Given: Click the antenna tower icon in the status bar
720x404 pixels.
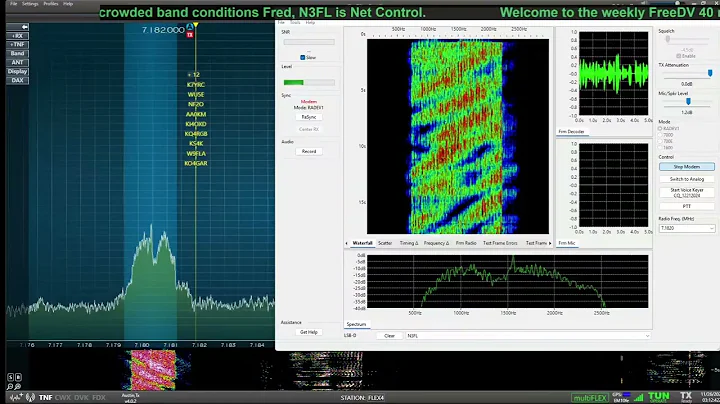Looking at the screenshot, I should click(x=30, y=398).
